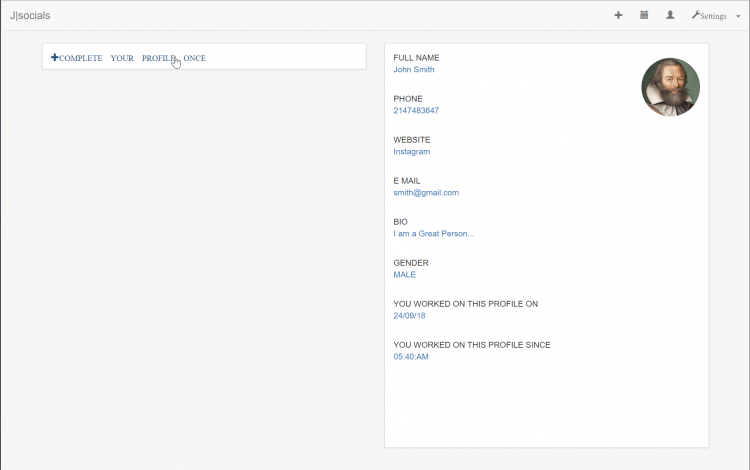Click the plus icon in navbar
750x470 pixels.
[x=618, y=15]
